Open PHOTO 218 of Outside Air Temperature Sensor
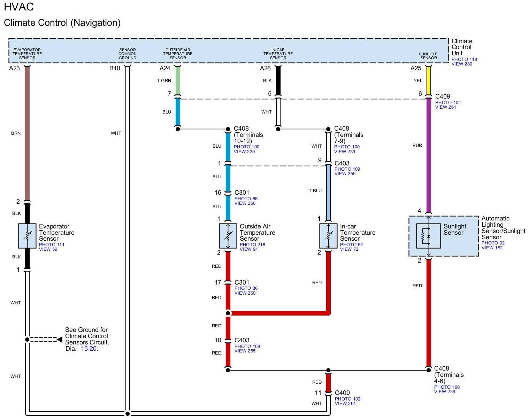 252,244
